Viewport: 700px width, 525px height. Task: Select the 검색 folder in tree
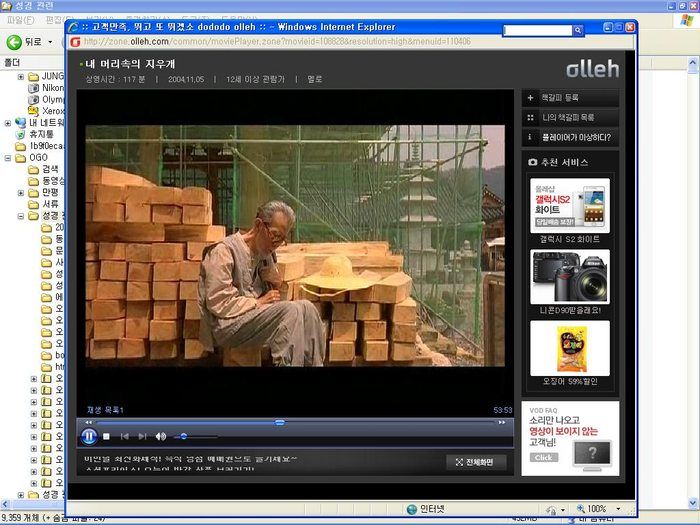pos(43,169)
